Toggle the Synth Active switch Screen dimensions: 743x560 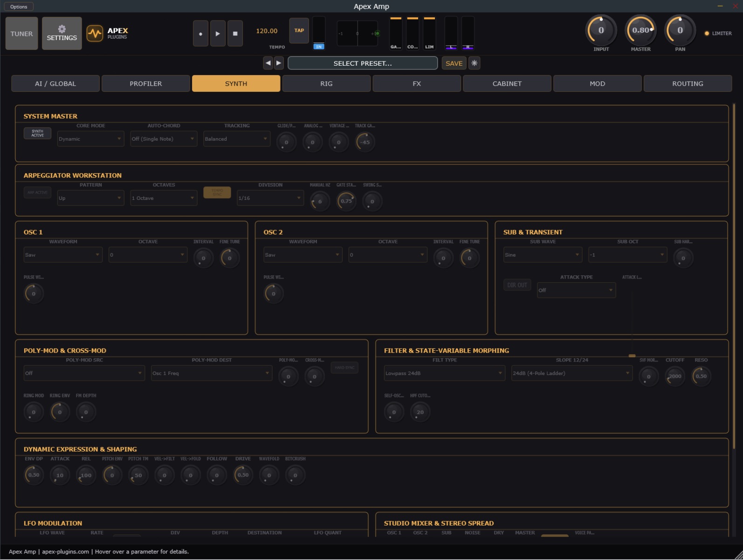pos(37,133)
